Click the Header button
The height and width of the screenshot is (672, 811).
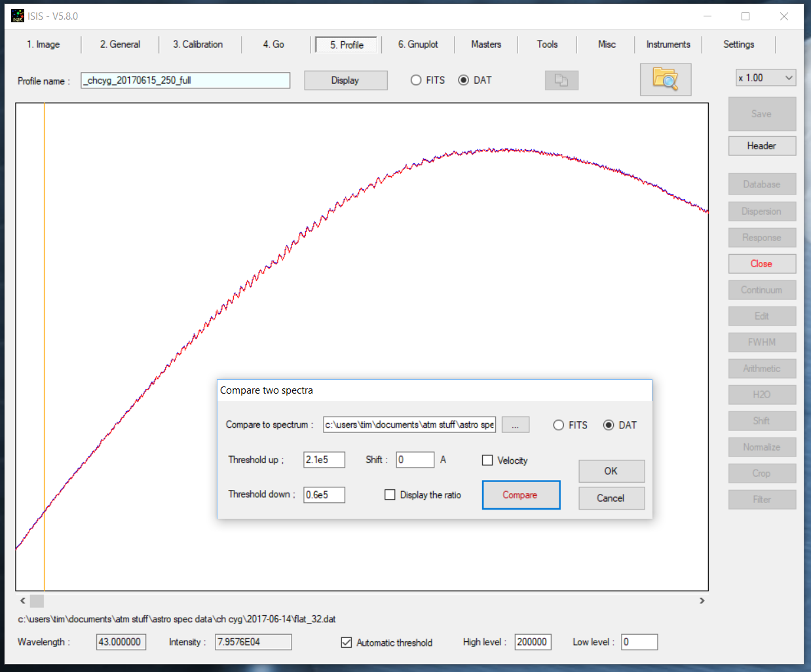[761, 146]
